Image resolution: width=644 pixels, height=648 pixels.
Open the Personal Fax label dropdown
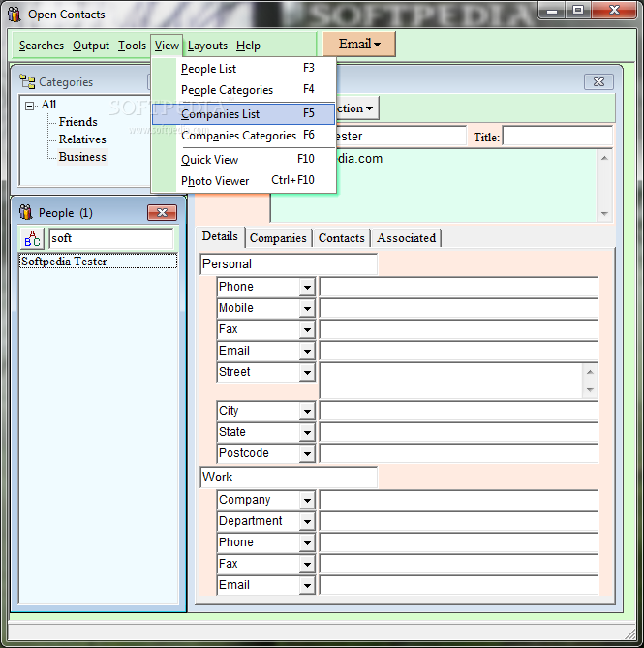point(307,330)
